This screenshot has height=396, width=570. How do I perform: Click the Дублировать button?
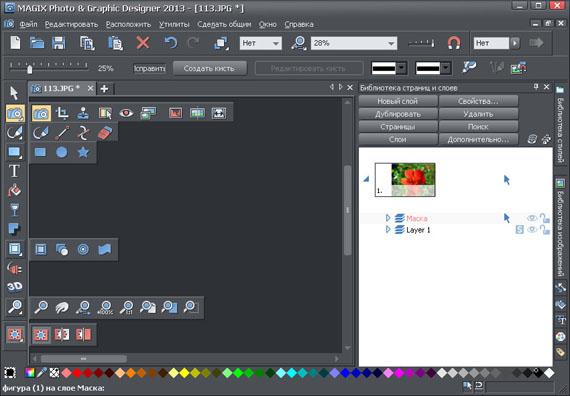coord(398,114)
